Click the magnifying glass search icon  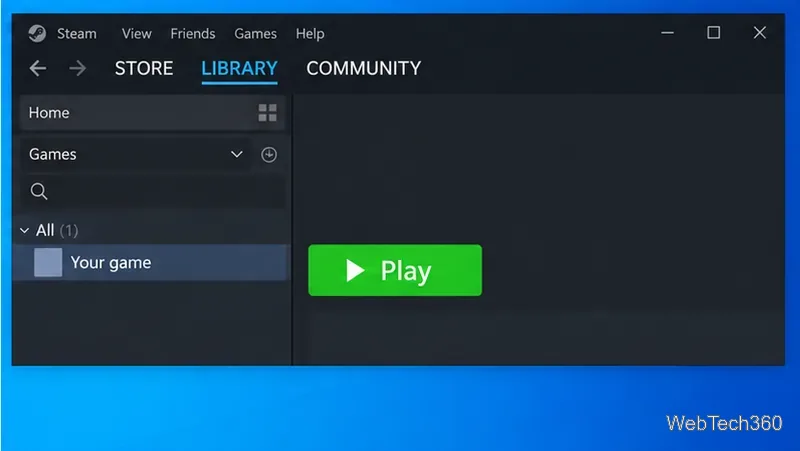coord(39,191)
